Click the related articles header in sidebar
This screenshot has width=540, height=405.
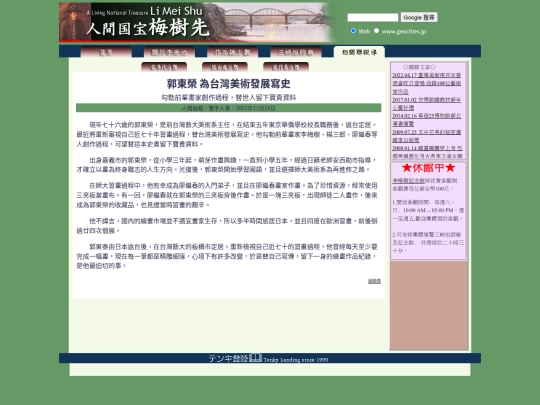pyautogui.click(x=419, y=67)
